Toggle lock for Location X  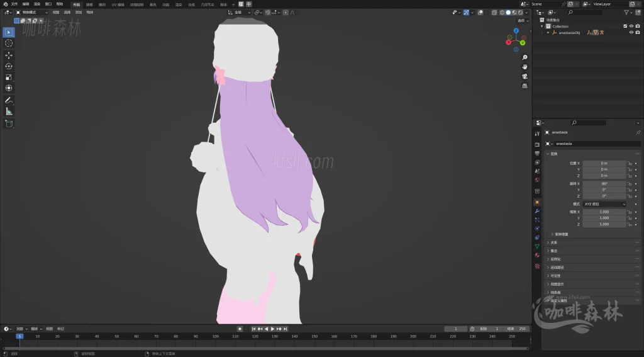630,163
